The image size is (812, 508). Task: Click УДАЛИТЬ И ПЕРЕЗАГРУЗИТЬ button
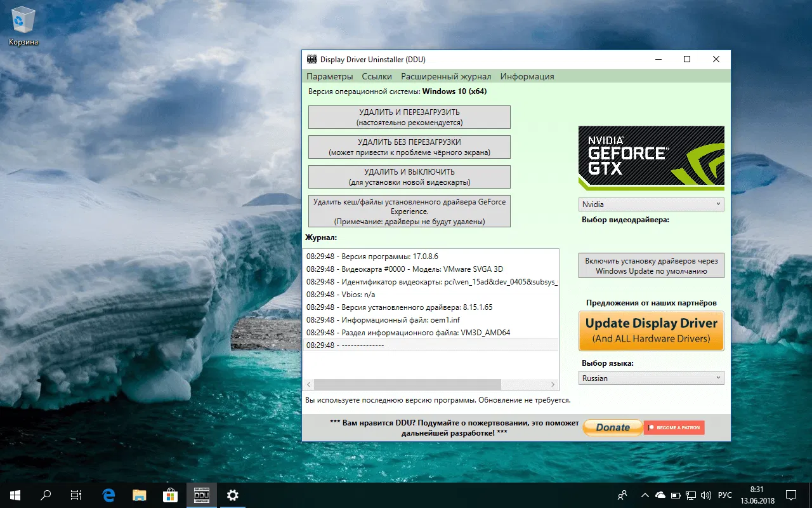tap(409, 117)
